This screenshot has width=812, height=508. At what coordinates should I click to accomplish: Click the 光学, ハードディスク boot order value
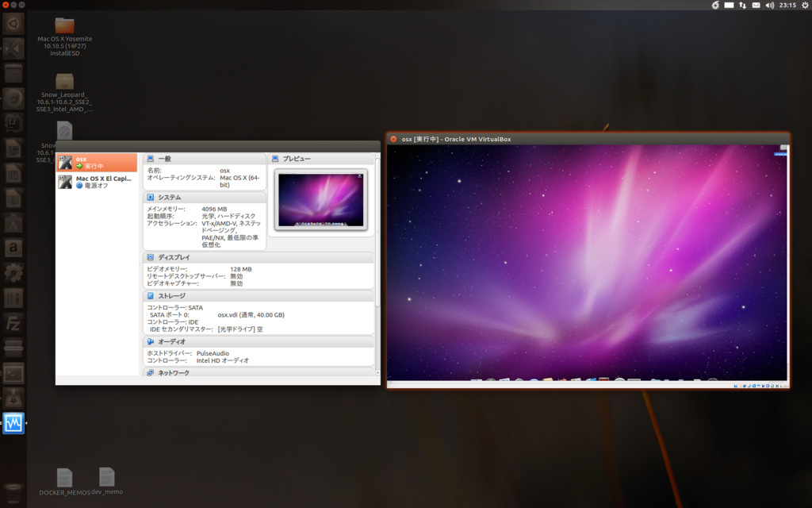228,216
